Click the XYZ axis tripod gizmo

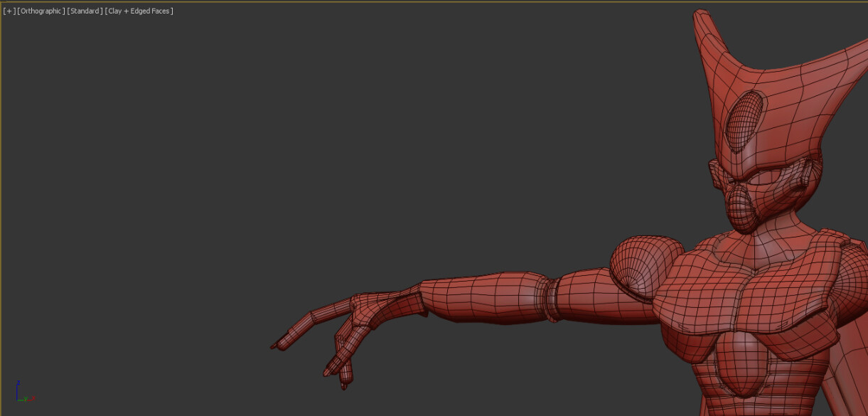tap(24, 392)
